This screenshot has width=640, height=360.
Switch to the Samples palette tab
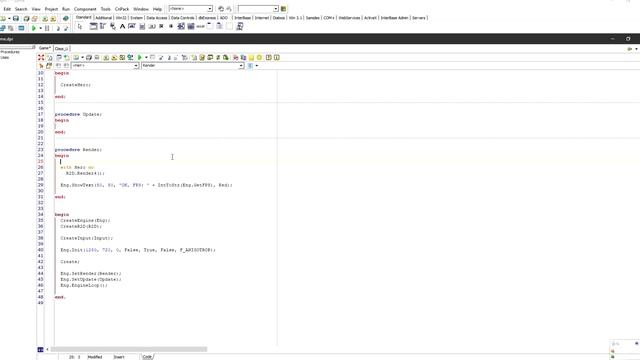pos(313,18)
